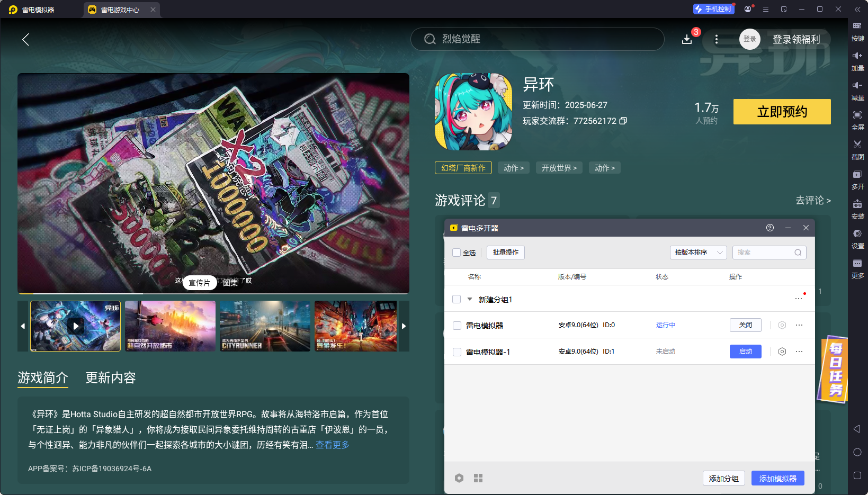This screenshot has height=495, width=868.
Task: Take a screenshot with 截图 icon
Action: coord(857,150)
